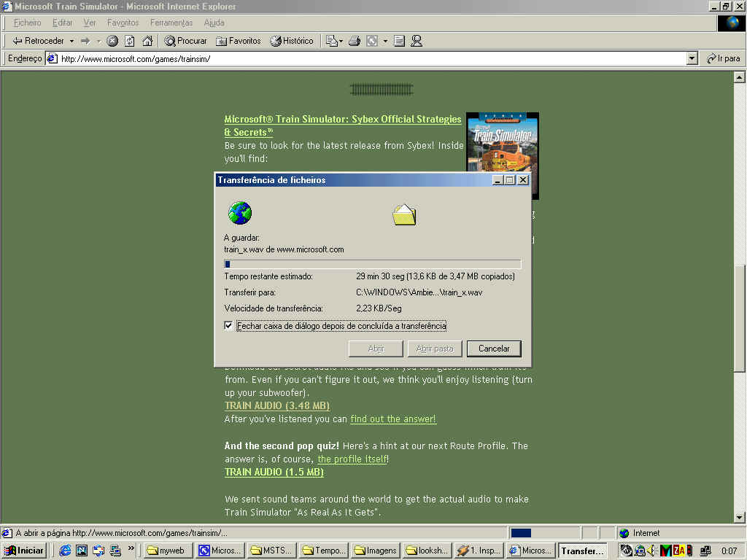Launch Internet Explorer from quick launch

click(x=65, y=551)
